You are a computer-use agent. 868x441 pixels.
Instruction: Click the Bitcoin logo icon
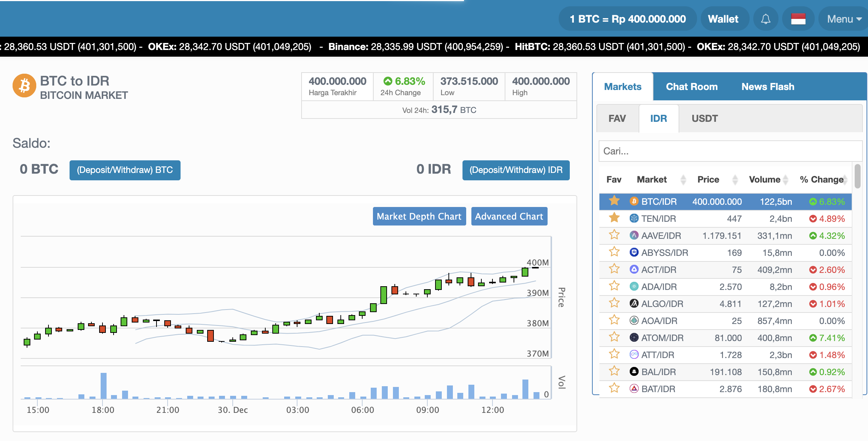tap(24, 86)
